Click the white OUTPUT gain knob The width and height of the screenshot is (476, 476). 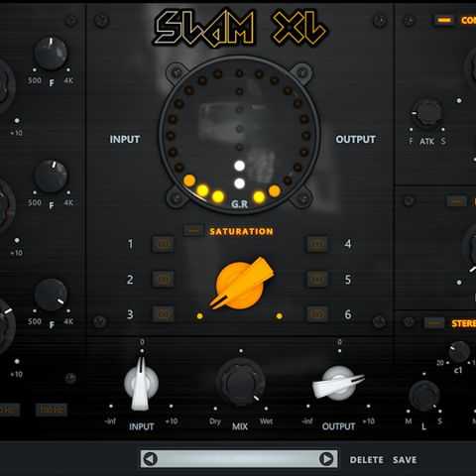[x=338, y=383]
